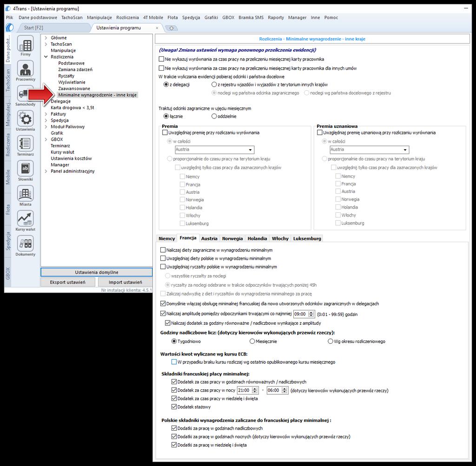
Task: Check 'Uwzględniaj ryczałty polskie w wynagrodzeniu minimalnym'
Action: [163, 267]
